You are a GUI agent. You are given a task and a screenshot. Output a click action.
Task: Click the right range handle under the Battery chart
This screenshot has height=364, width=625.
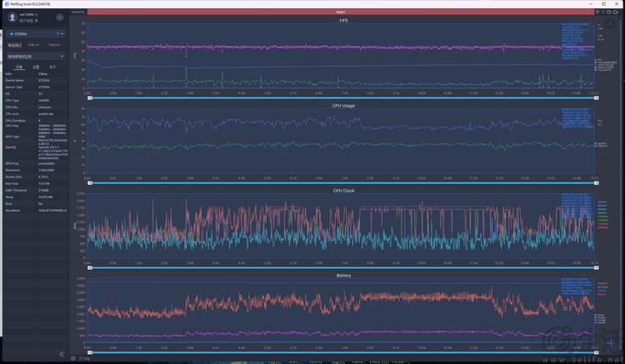597,352
